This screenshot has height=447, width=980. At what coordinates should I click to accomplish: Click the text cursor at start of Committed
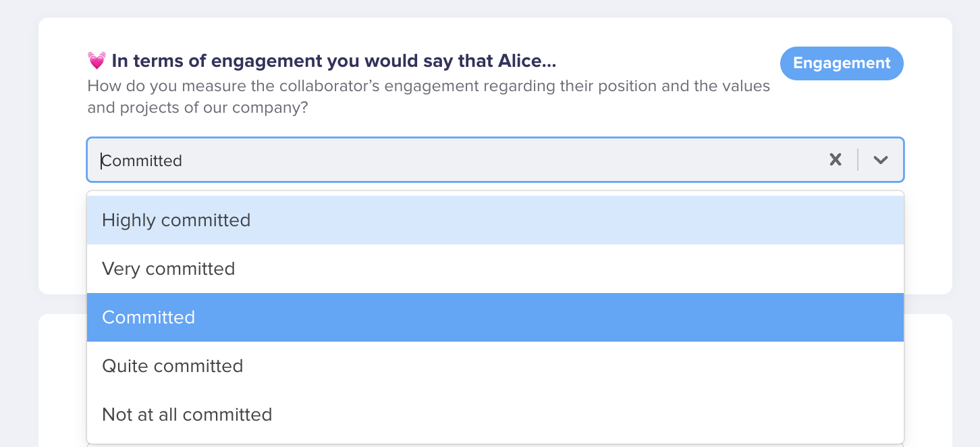coord(101,161)
